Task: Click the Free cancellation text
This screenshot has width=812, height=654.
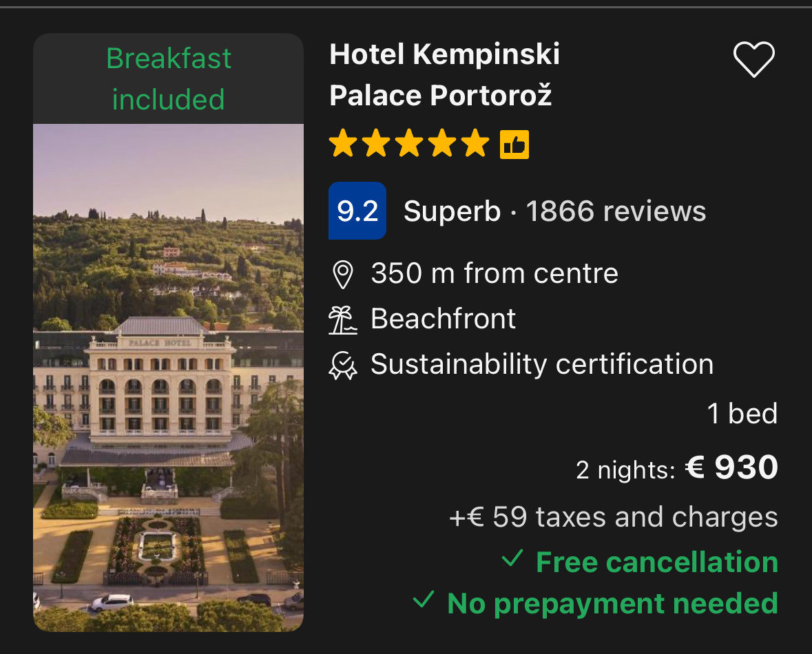Action: click(x=656, y=562)
